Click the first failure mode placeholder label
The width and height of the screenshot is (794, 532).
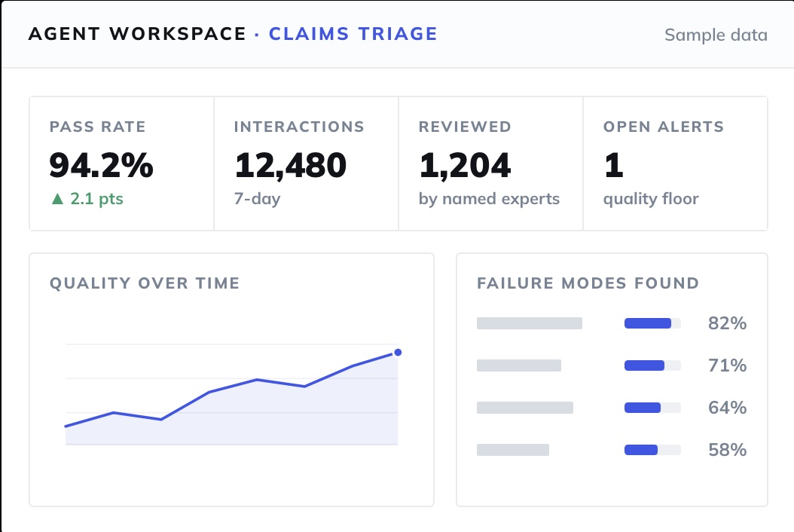(530, 323)
